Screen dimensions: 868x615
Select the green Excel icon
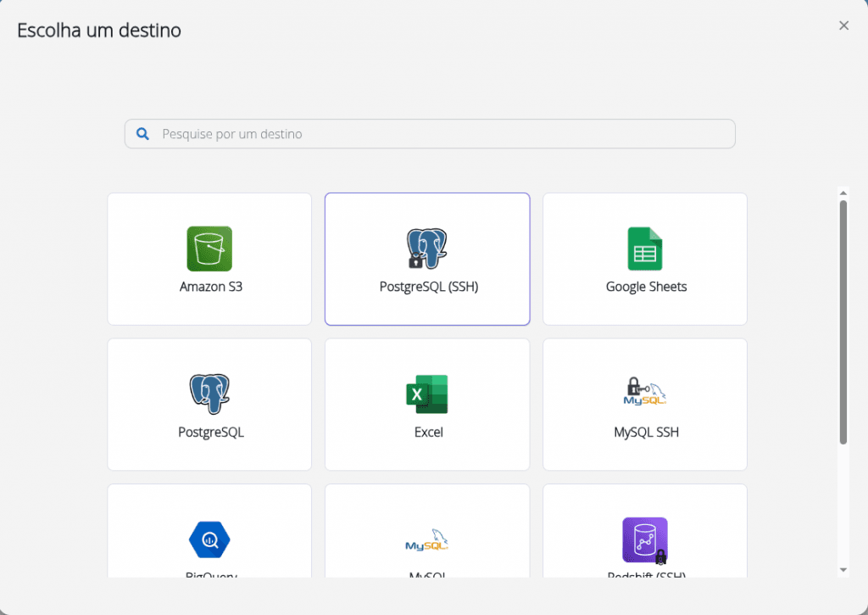(426, 394)
